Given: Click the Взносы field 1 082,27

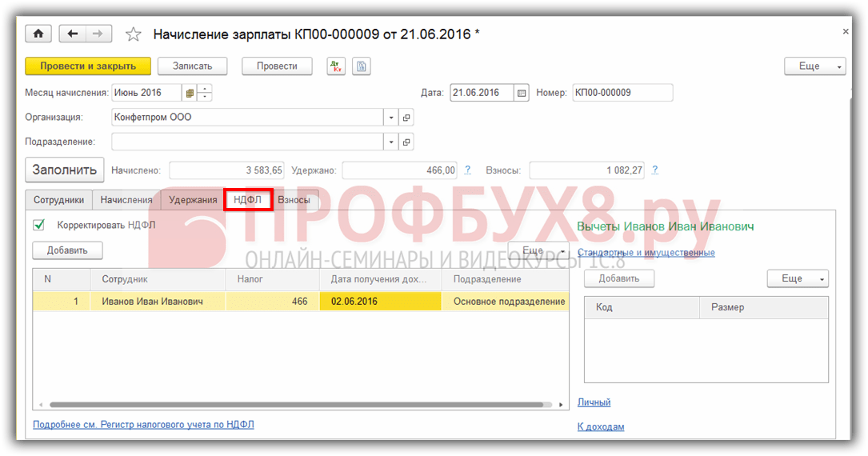Looking at the screenshot, I should point(586,170).
